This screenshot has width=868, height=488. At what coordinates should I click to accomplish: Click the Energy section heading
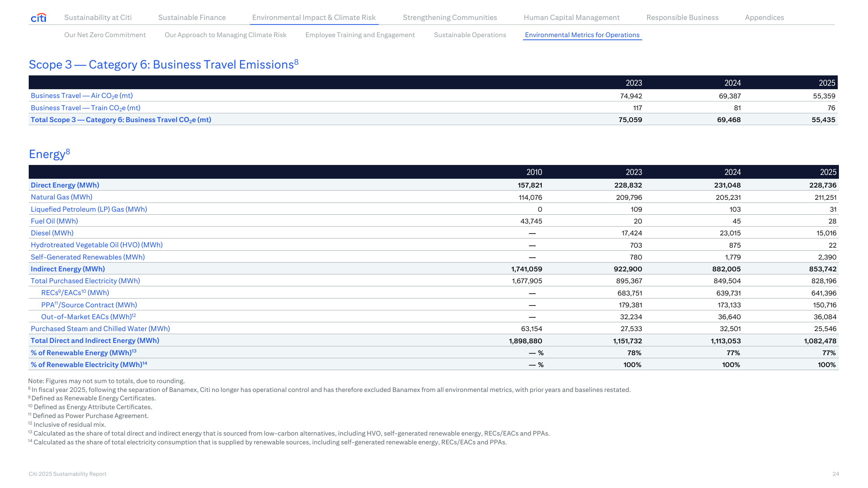(49, 154)
